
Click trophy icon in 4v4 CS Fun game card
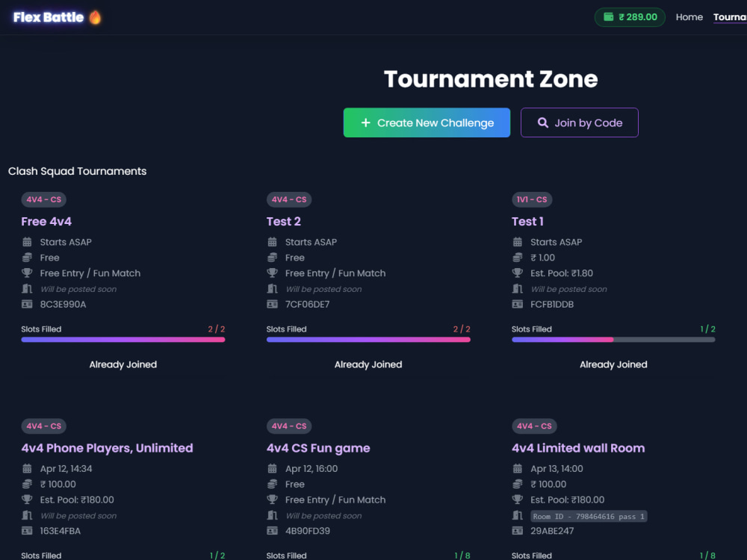[x=272, y=500]
